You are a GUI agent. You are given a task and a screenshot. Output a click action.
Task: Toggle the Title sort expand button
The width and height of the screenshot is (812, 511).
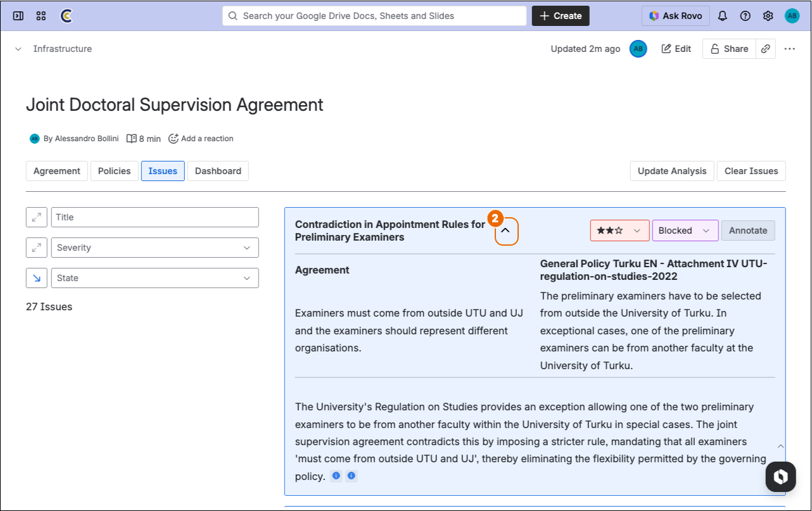(37, 217)
